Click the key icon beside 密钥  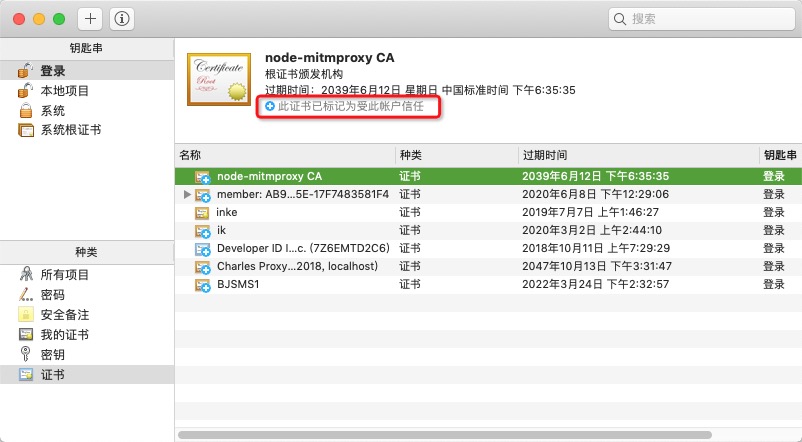click(x=25, y=354)
